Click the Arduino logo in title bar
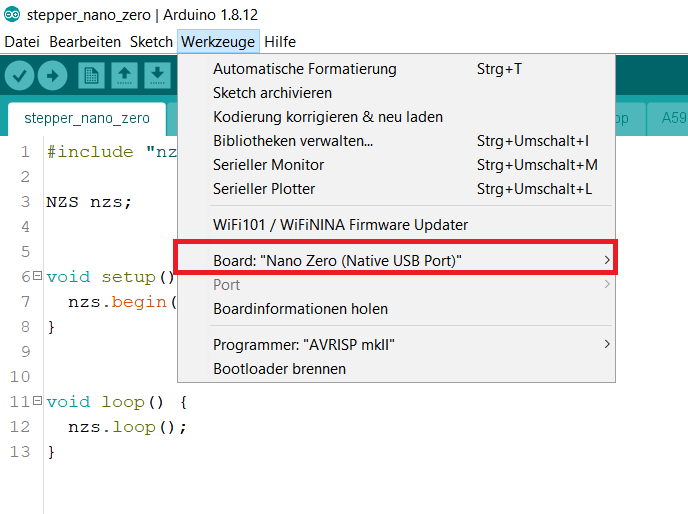 point(12,14)
